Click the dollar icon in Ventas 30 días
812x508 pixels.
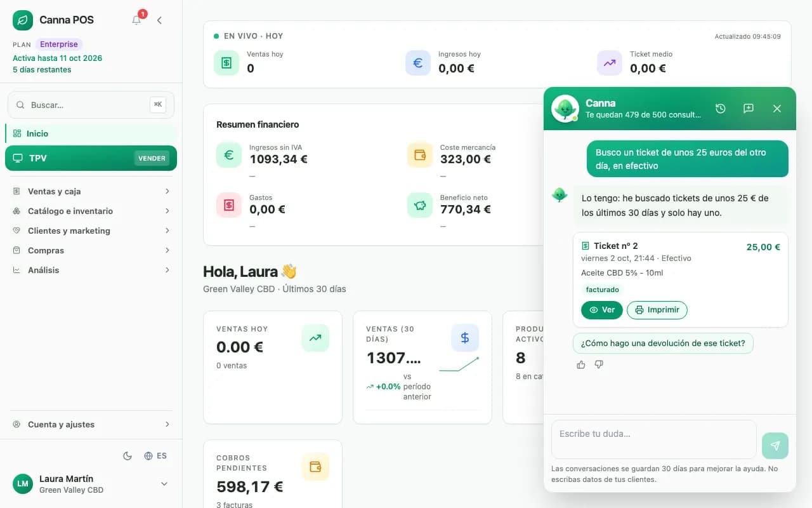[465, 338]
